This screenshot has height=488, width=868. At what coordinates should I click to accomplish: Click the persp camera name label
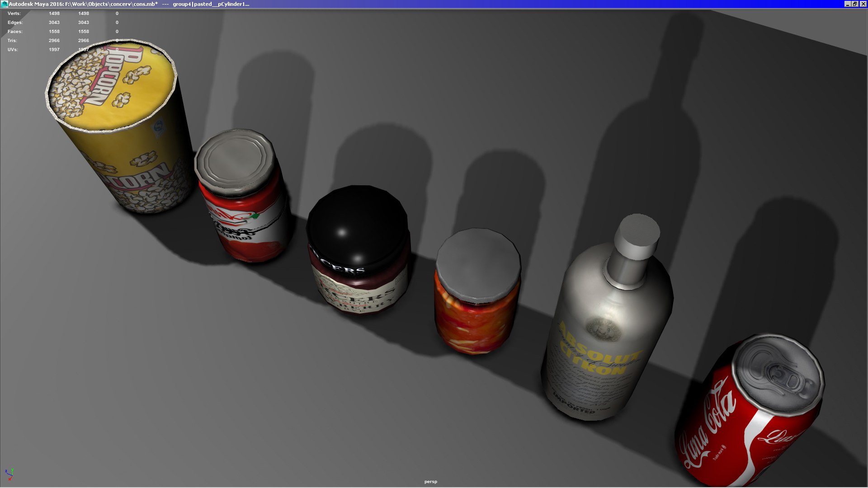(431, 482)
